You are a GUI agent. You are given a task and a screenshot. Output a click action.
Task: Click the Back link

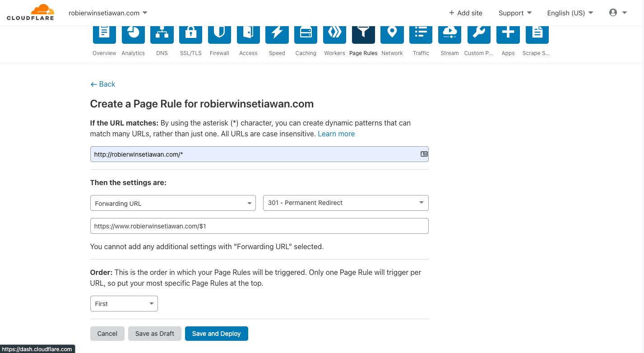[102, 84]
